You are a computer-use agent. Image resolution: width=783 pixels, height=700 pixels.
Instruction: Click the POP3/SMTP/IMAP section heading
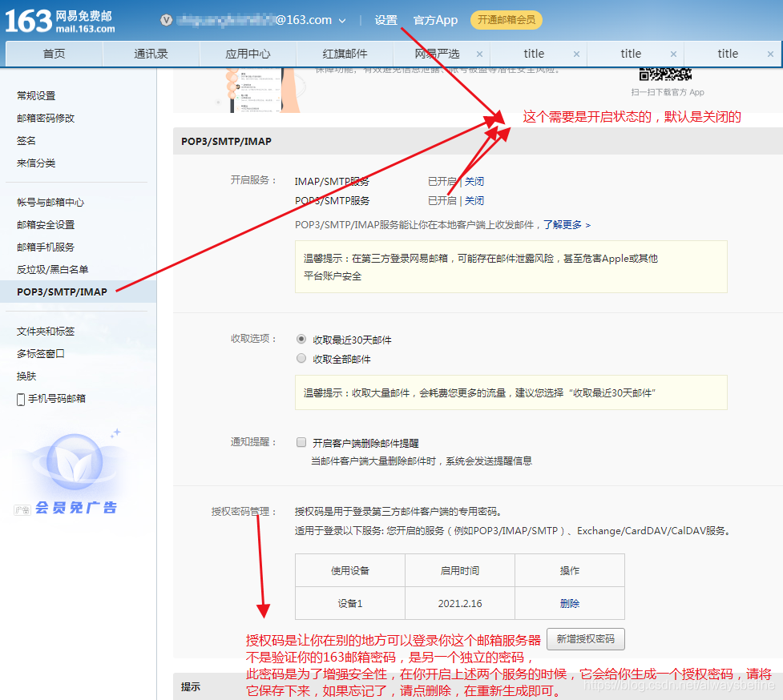[226, 141]
